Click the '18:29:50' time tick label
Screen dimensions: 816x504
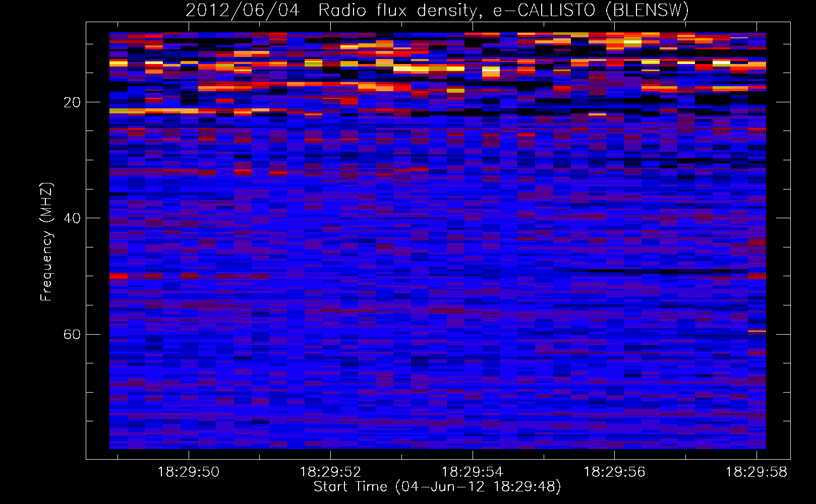tap(189, 472)
